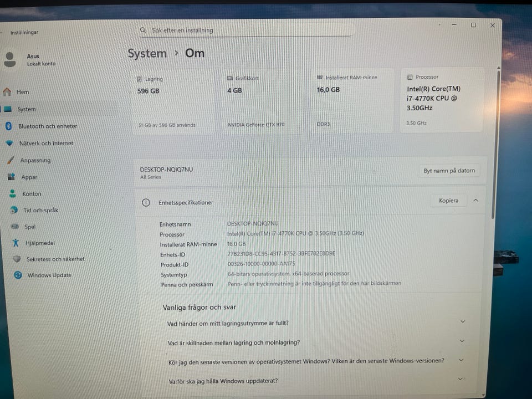Open the Spel gaming icon
This screenshot has width=532, height=399.
click(15, 226)
